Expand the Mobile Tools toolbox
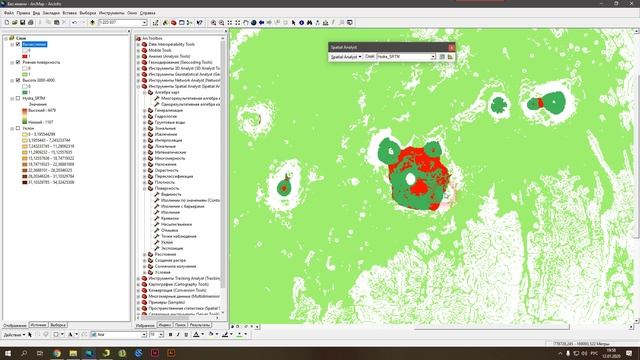This screenshot has width=640, height=360. [x=138, y=50]
